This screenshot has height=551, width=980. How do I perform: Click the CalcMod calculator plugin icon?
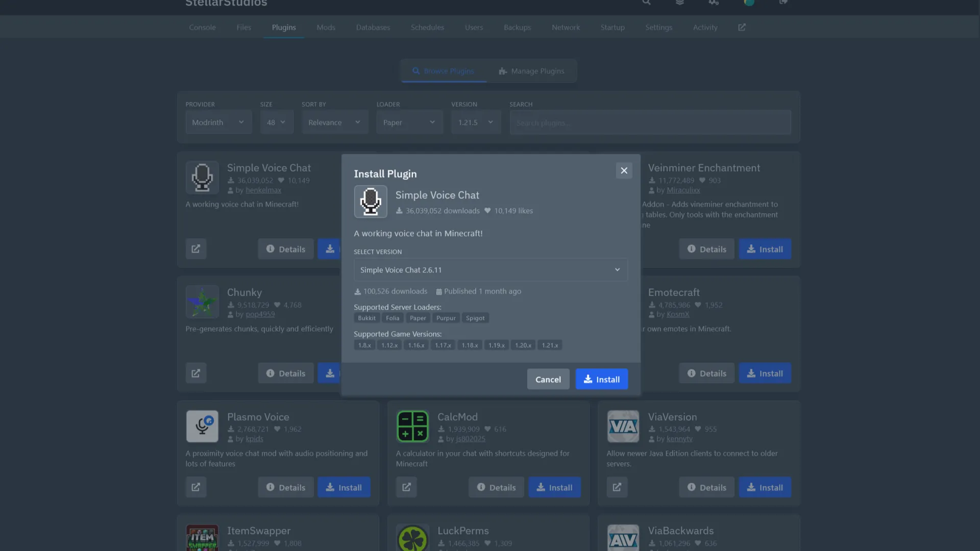[x=412, y=427]
